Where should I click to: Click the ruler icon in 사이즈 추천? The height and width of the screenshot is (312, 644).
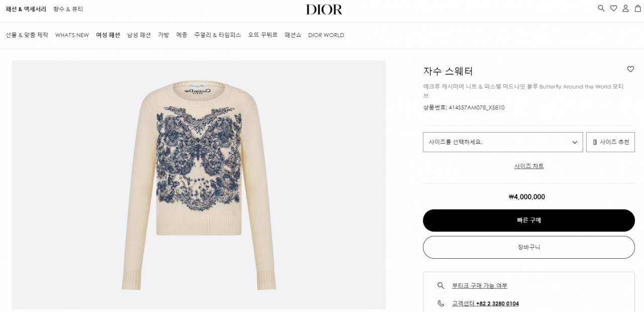coord(595,142)
